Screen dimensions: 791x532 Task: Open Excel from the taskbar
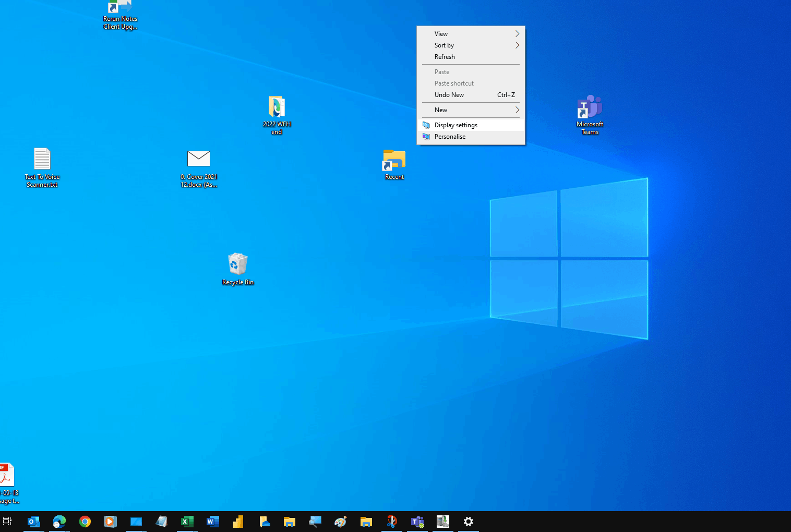tap(187, 522)
